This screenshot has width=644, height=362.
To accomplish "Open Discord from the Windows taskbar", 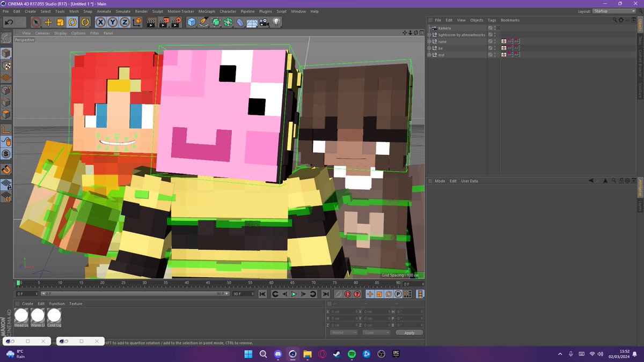I will [278, 354].
